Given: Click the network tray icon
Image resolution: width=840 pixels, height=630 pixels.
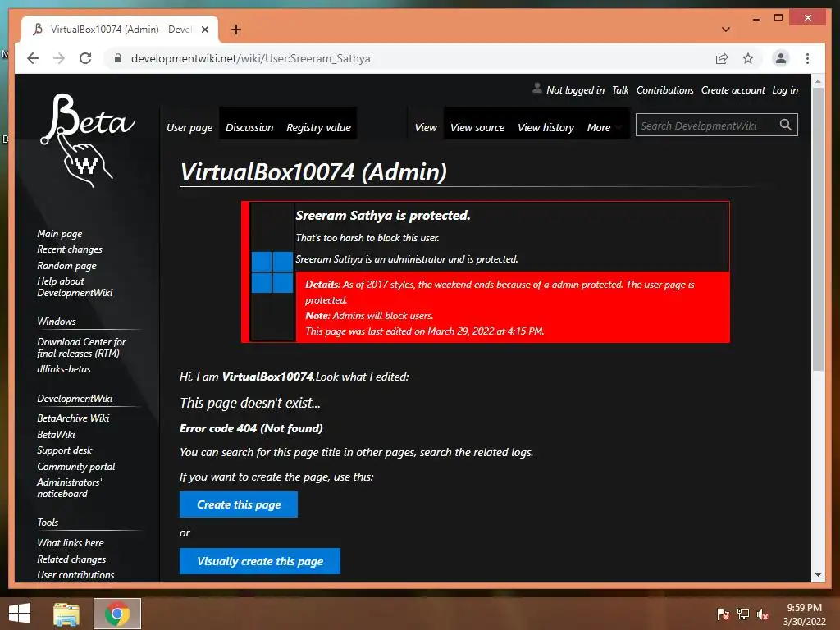Looking at the screenshot, I should tap(743, 614).
